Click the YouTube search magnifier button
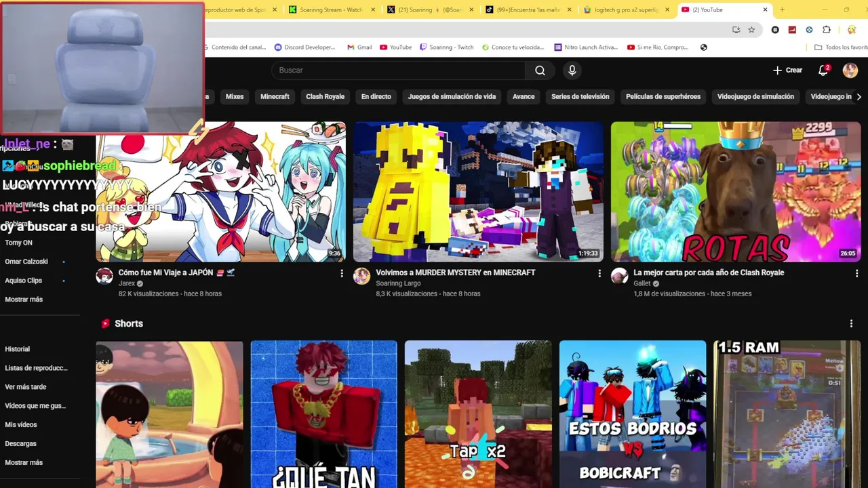868x488 pixels. click(540, 70)
